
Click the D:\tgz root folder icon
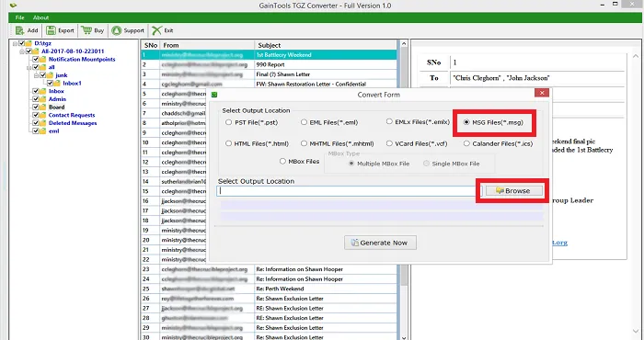29,43
